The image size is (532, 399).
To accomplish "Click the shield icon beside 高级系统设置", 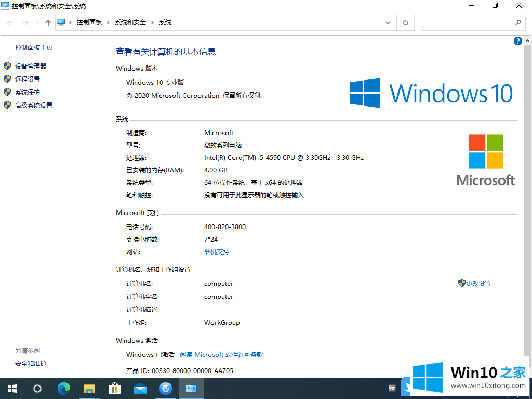I will tap(7, 105).
